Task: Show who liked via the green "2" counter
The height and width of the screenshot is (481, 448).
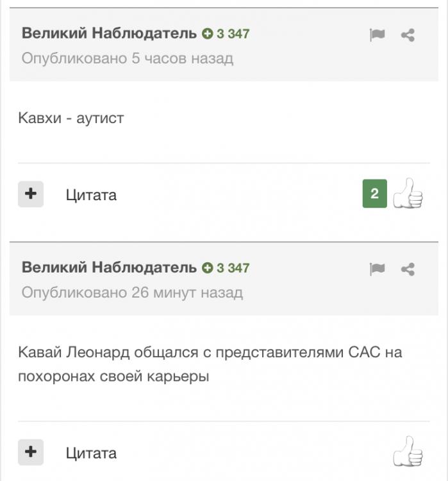Action: 374,194
